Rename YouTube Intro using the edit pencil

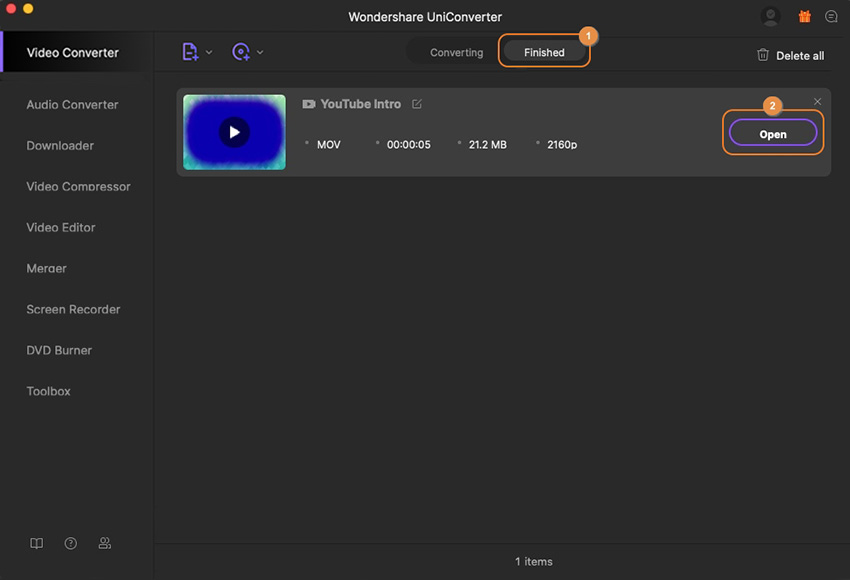coord(417,104)
